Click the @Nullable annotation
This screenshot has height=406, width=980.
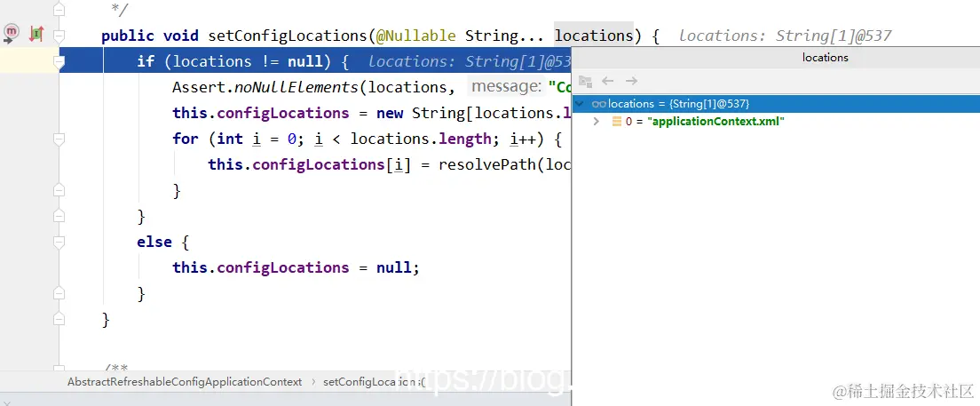tap(415, 36)
